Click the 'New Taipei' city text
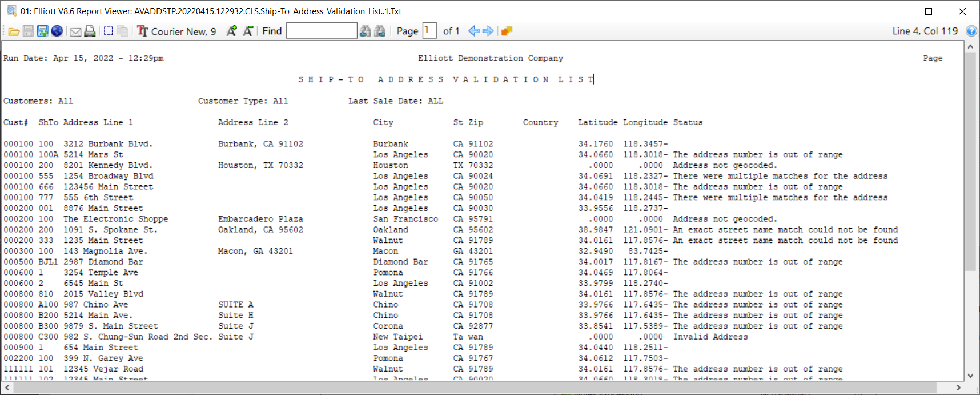This screenshot has width=980, height=395. 398,337
